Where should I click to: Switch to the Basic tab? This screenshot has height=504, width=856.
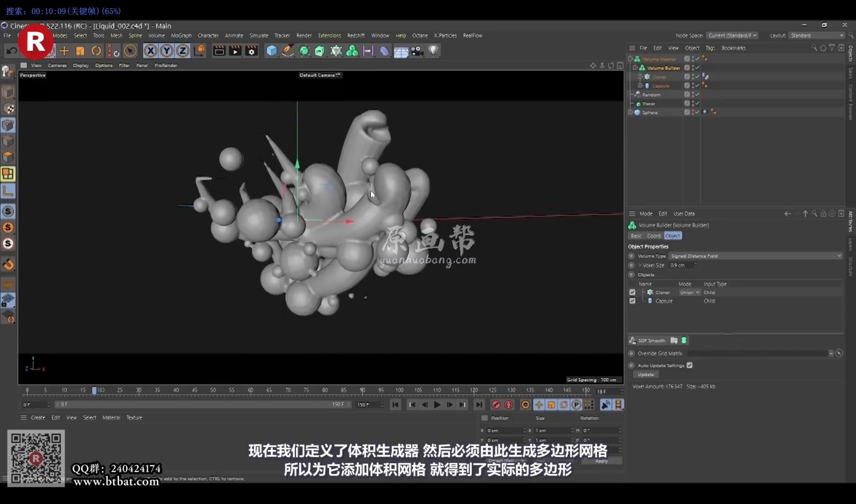coord(636,236)
